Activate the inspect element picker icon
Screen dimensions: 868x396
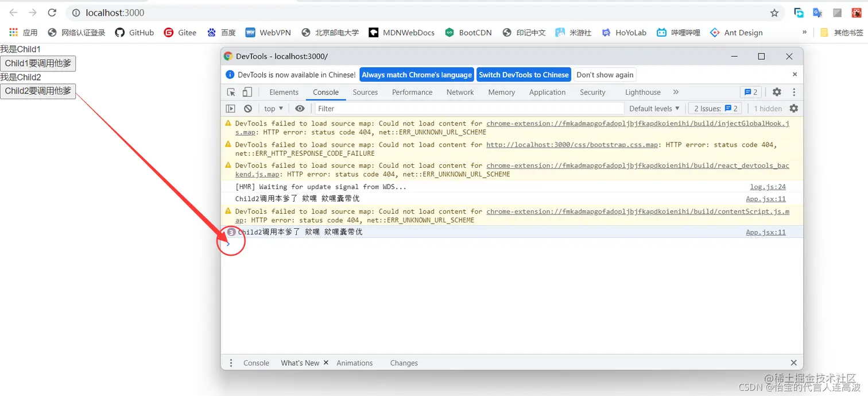coord(231,92)
